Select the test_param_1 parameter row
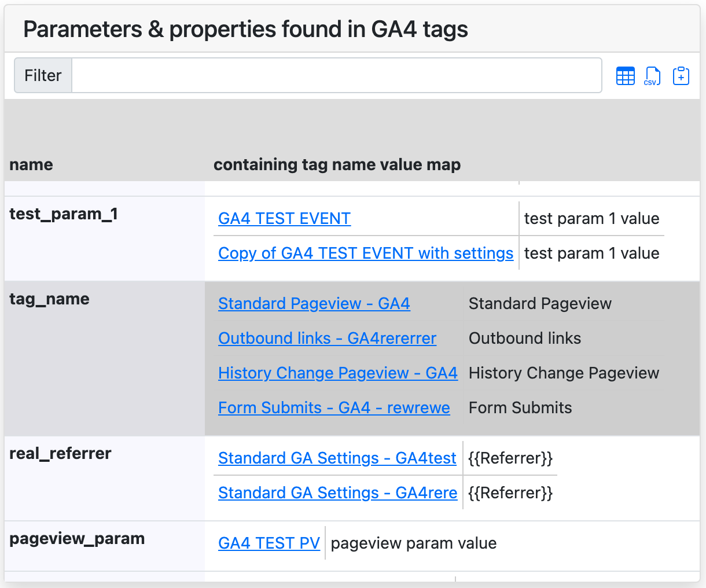706x588 pixels. (63, 214)
